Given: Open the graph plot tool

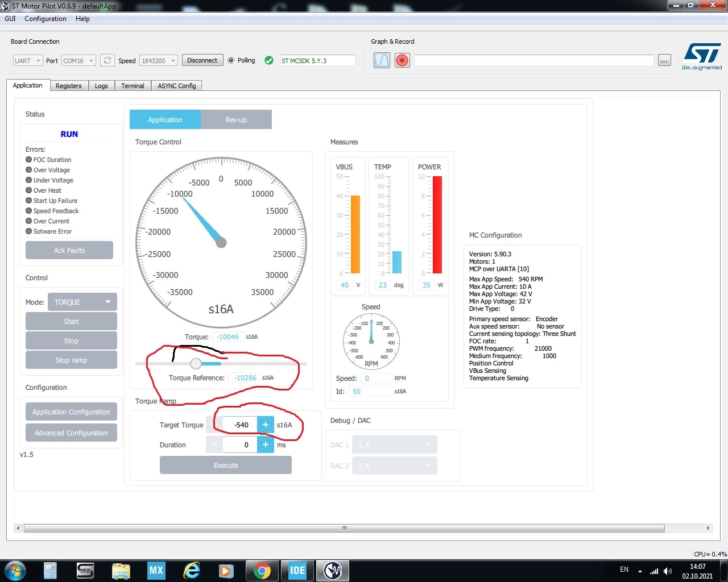Looking at the screenshot, I should [382, 60].
